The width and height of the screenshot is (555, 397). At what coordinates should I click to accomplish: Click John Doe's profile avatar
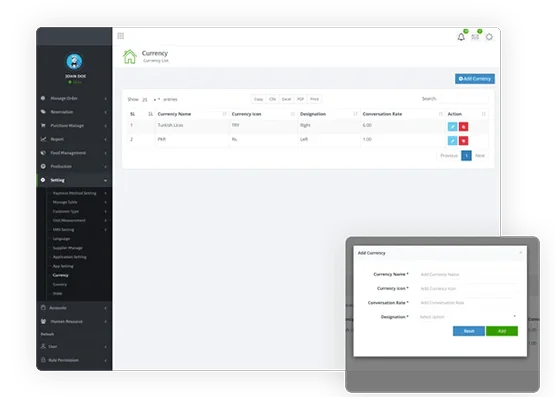click(x=74, y=61)
